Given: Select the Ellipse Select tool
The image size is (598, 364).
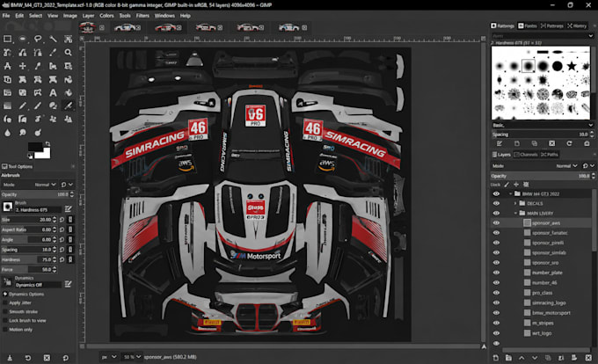Looking at the screenshot, I should pyautogui.click(x=23, y=39).
